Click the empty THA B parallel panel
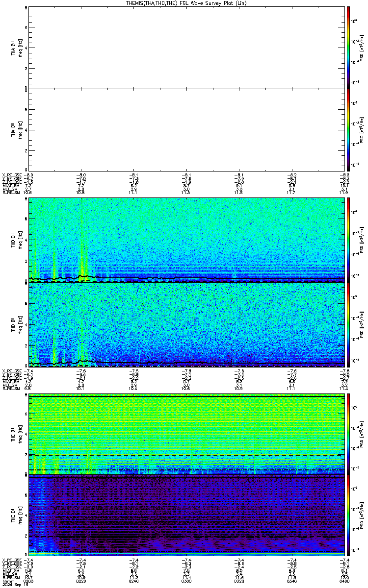 point(186,129)
